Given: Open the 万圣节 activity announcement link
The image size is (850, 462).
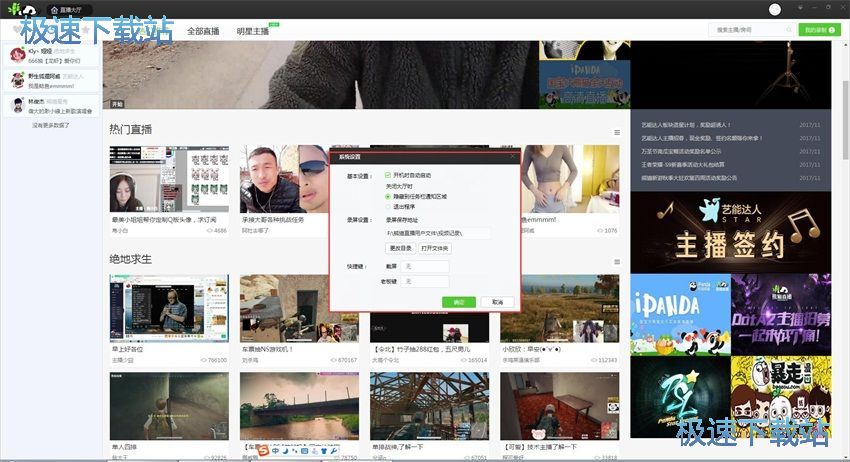Looking at the screenshot, I should pyautogui.click(x=681, y=151).
